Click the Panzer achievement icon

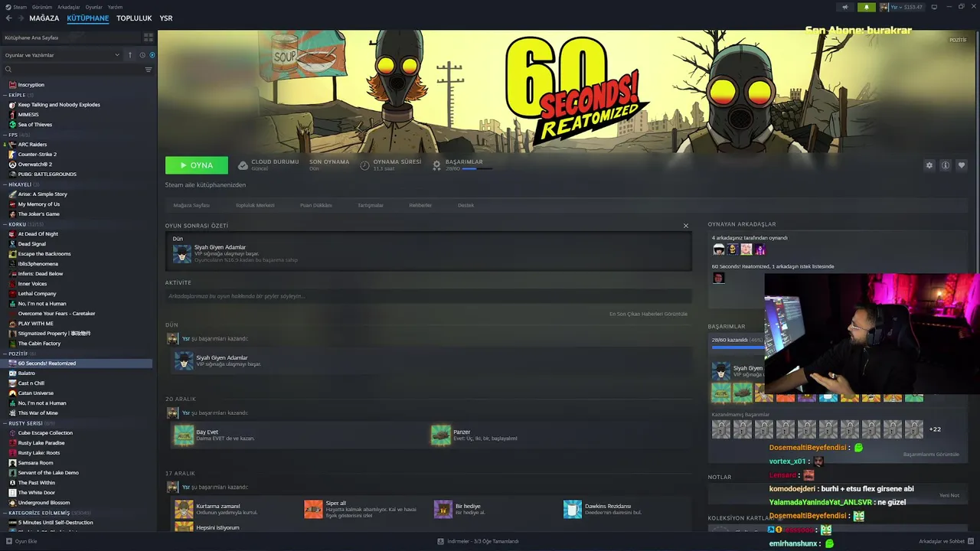tap(441, 435)
